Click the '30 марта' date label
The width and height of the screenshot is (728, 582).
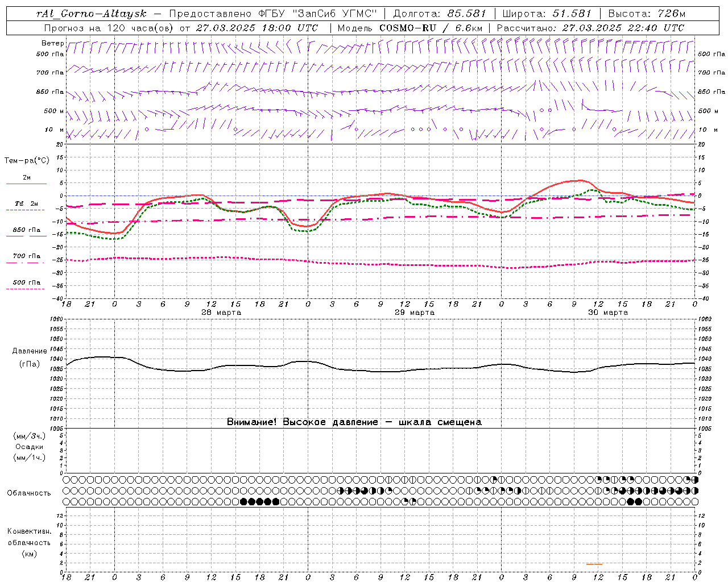608,313
